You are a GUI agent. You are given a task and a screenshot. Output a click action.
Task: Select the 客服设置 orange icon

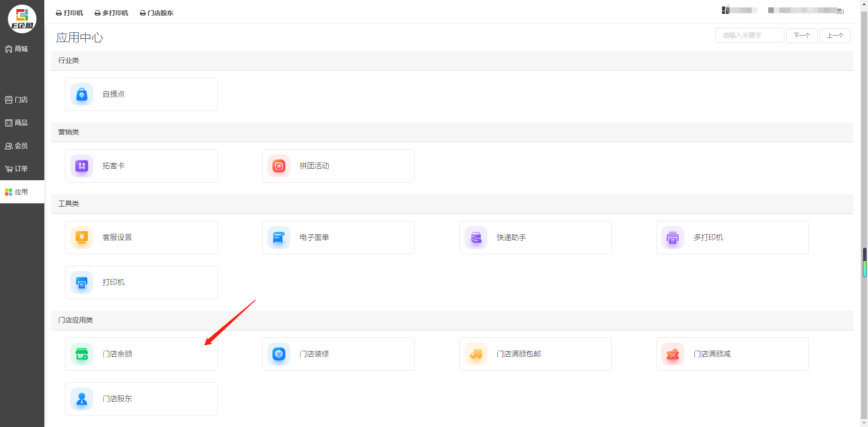pyautogui.click(x=82, y=238)
